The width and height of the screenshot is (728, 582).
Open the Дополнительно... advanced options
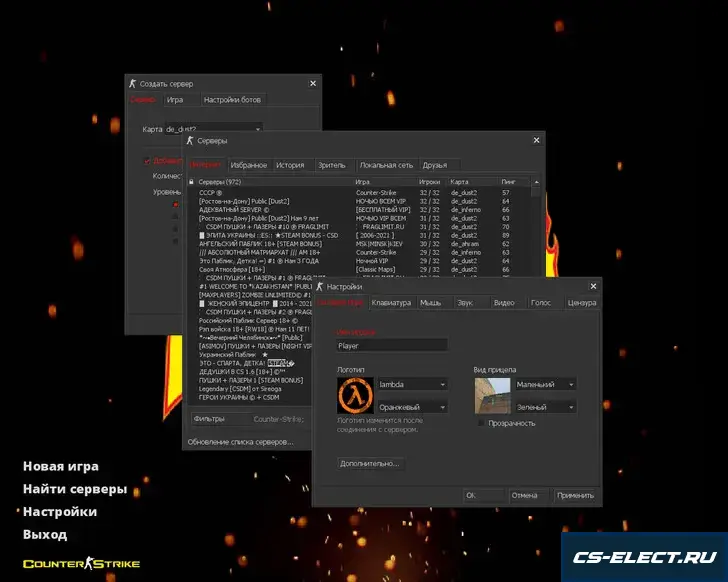(x=370, y=463)
